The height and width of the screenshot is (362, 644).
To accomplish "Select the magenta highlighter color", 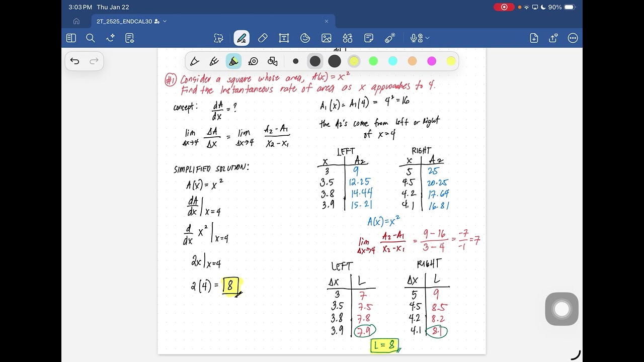I will coord(432,61).
